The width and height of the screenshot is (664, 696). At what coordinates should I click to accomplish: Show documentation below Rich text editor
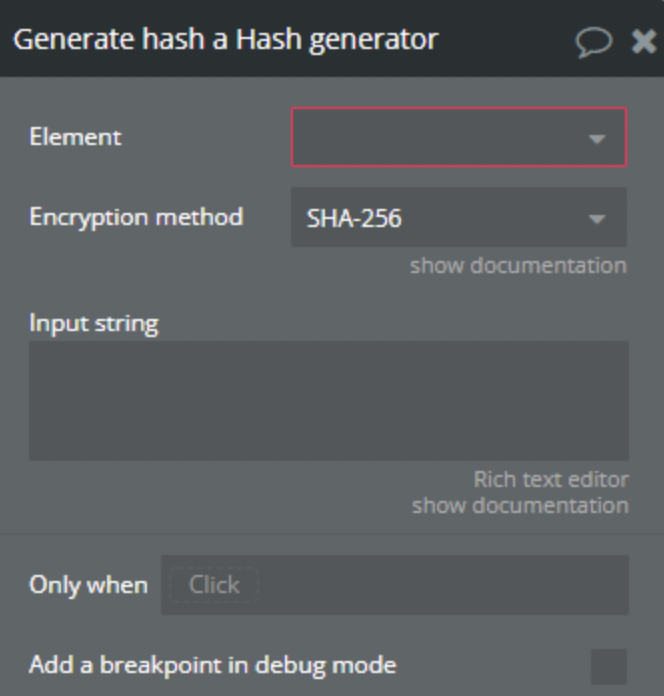pos(520,505)
